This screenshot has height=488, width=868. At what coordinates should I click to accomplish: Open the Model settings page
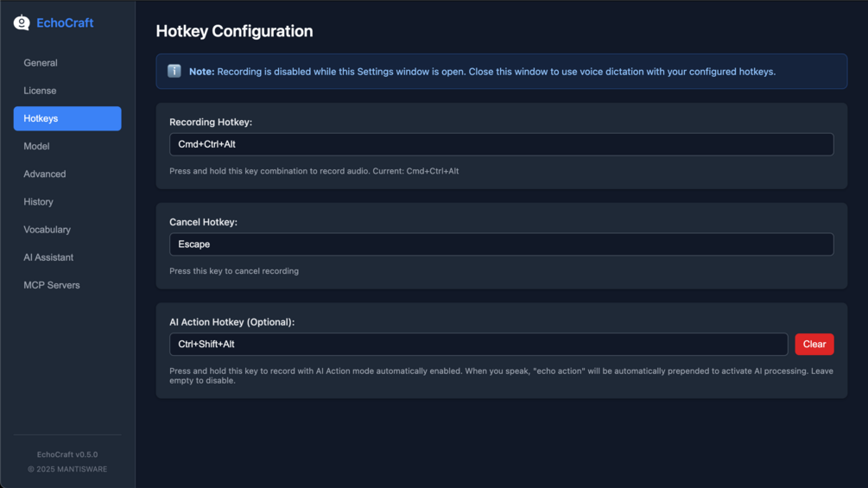36,146
